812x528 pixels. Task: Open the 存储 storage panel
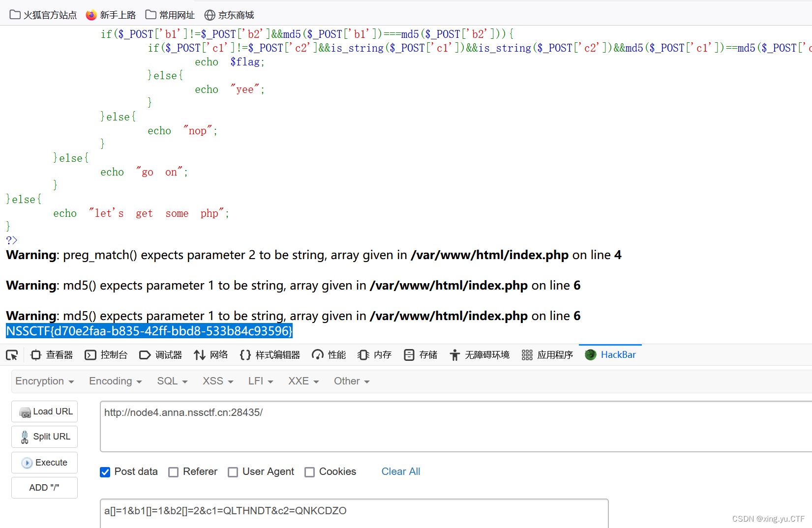[420, 354]
